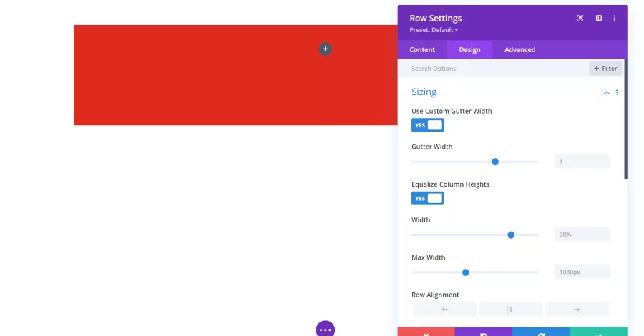Viewport: 644px width, 336px height.
Task: Click the Row Settings title text
Action: 435,18
